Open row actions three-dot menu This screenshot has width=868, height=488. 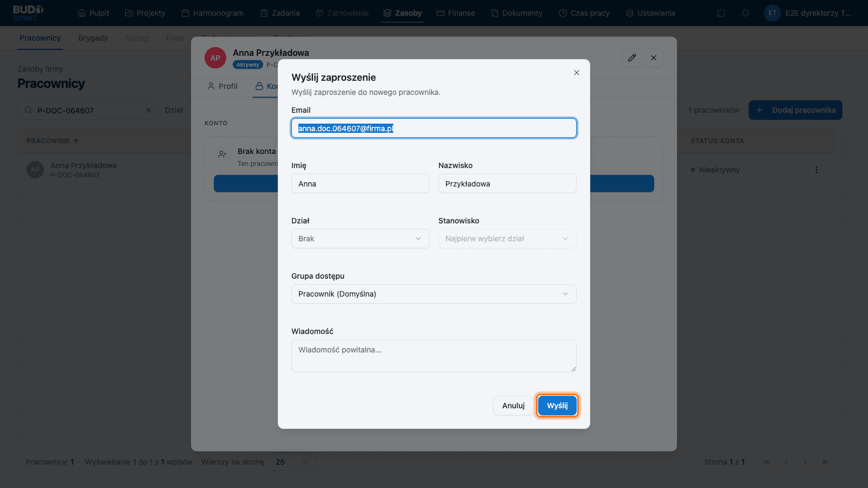[x=816, y=170]
